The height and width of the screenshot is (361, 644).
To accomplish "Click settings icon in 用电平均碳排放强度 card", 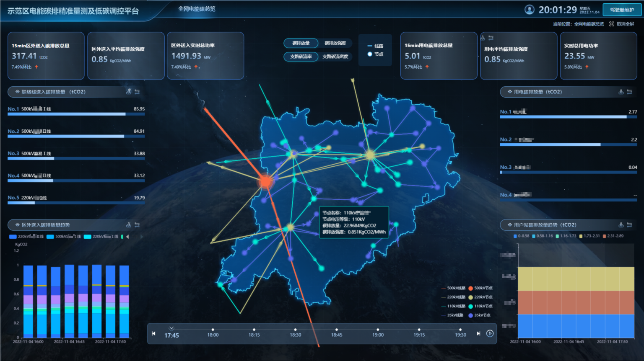I will point(491,38).
